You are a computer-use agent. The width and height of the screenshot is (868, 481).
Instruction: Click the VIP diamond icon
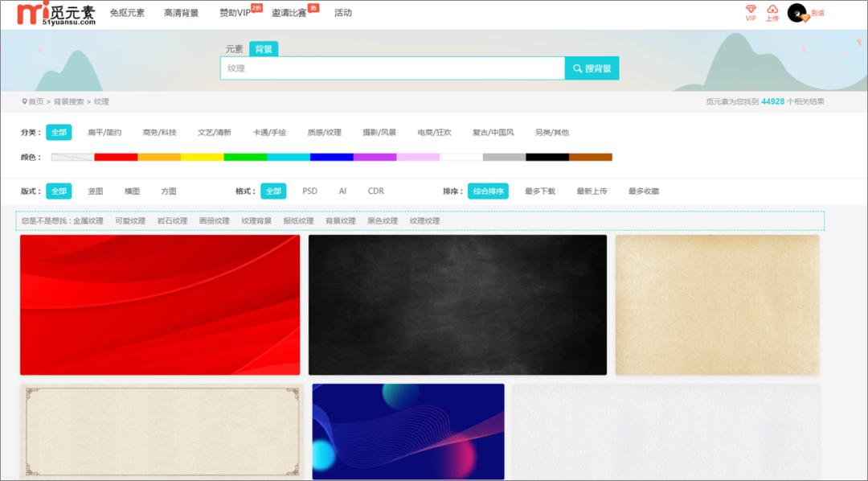751,8
